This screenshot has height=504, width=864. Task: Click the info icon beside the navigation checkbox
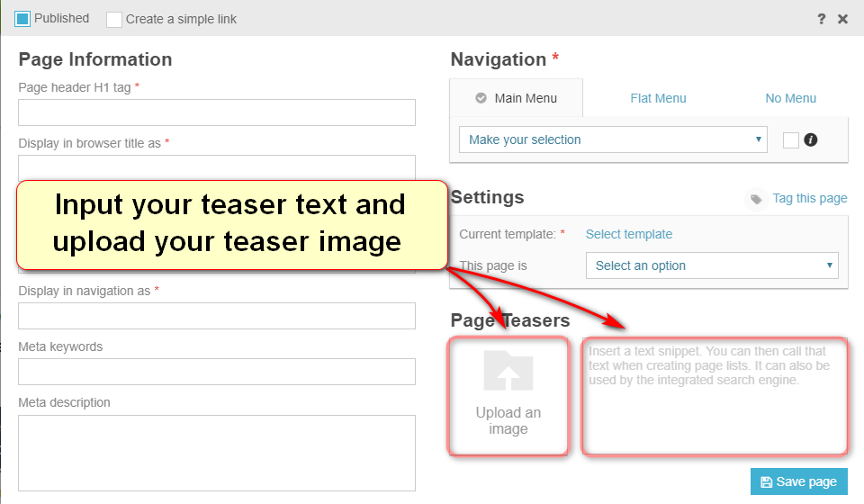pyautogui.click(x=811, y=139)
